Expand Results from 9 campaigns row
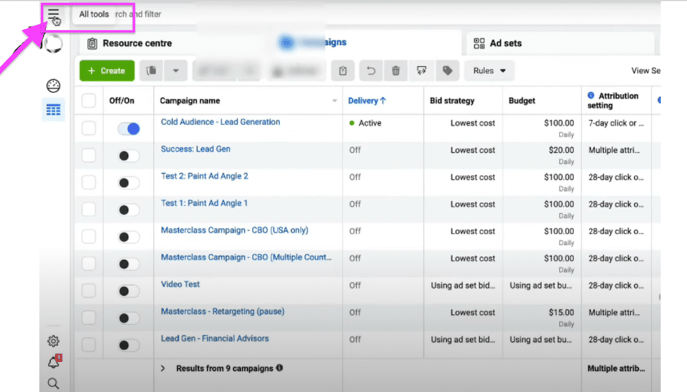 163,368
